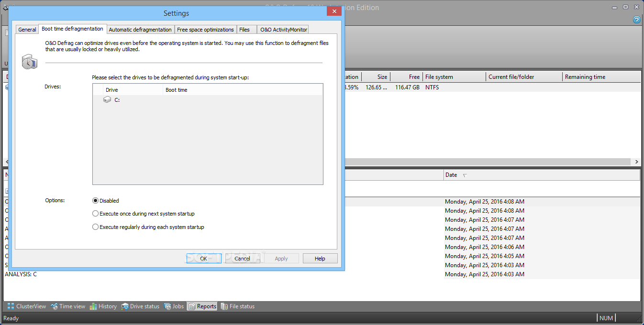Switch to the General settings tab
644x325 pixels.
27,30
